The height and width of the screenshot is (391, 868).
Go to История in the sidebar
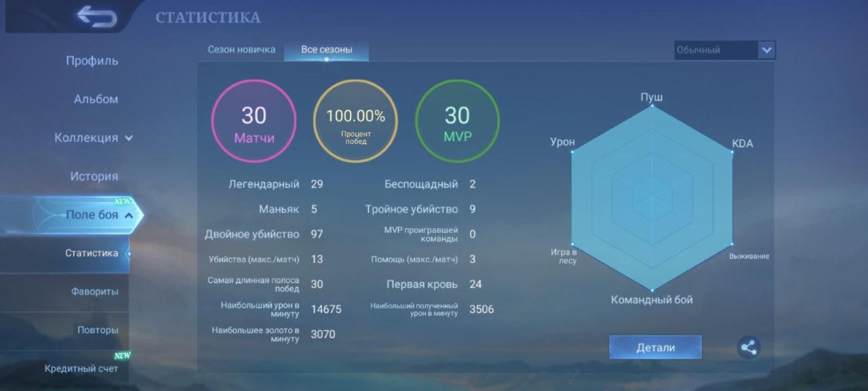(x=94, y=176)
